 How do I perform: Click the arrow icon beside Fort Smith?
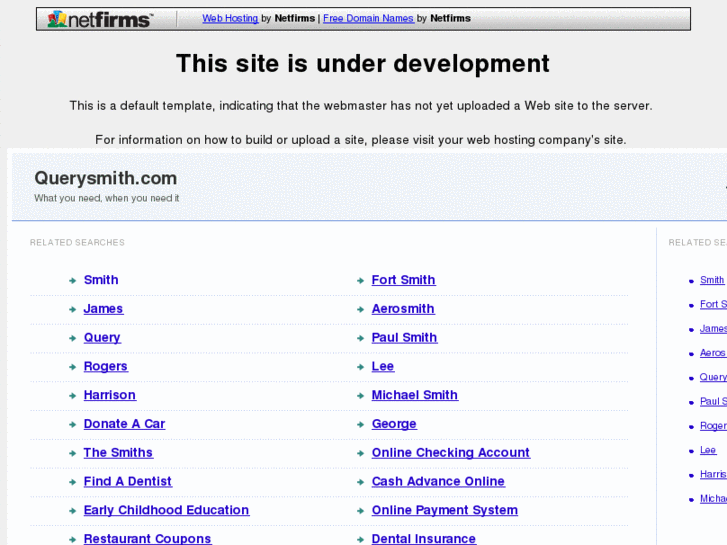360,281
